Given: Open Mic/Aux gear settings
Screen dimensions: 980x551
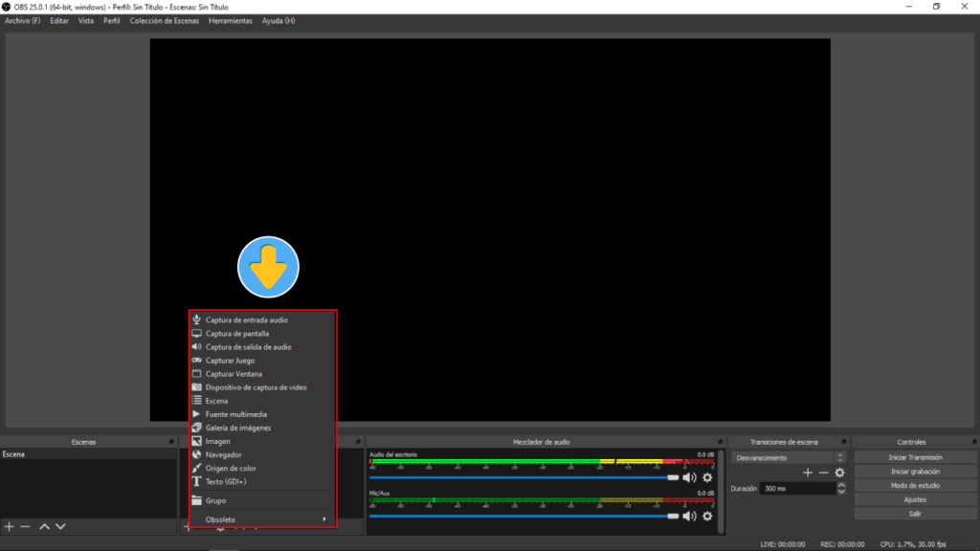Looking at the screenshot, I should point(707,517).
